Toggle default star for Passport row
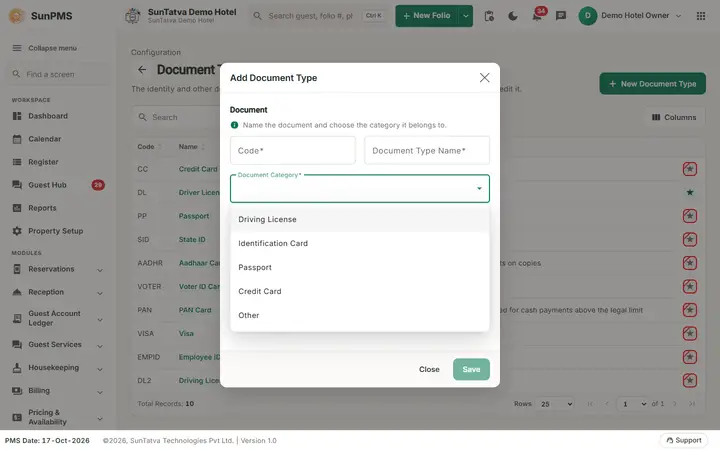This screenshot has width=720, height=450. [690, 216]
